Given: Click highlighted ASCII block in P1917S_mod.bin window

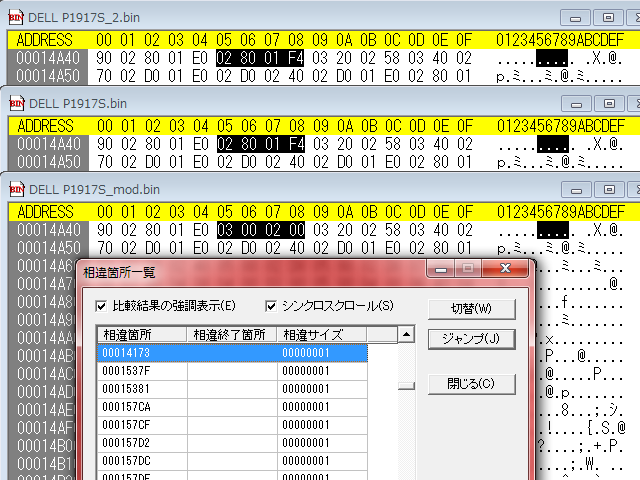Looking at the screenshot, I should click(x=553, y=231).
